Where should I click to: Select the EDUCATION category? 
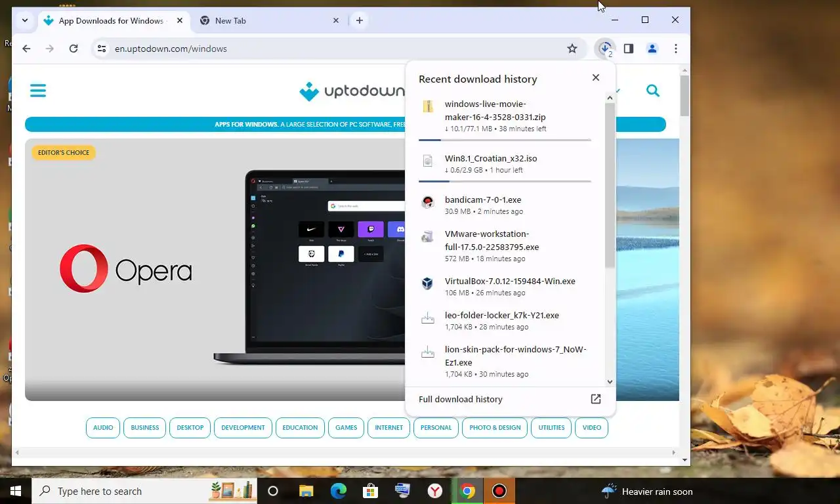tap(300, 427)
